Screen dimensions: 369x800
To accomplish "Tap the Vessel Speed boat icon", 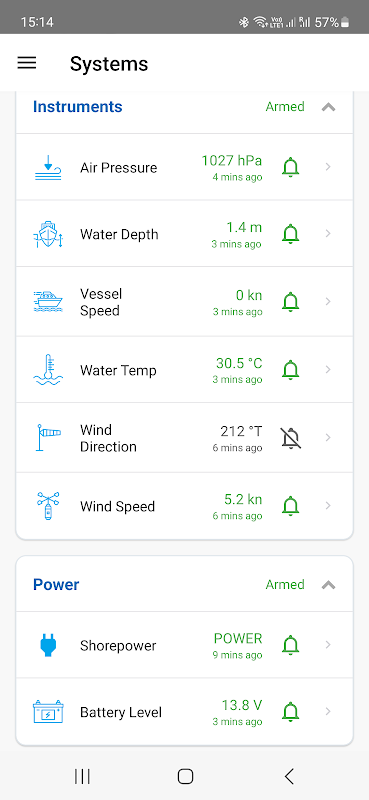I will point(48,302).
